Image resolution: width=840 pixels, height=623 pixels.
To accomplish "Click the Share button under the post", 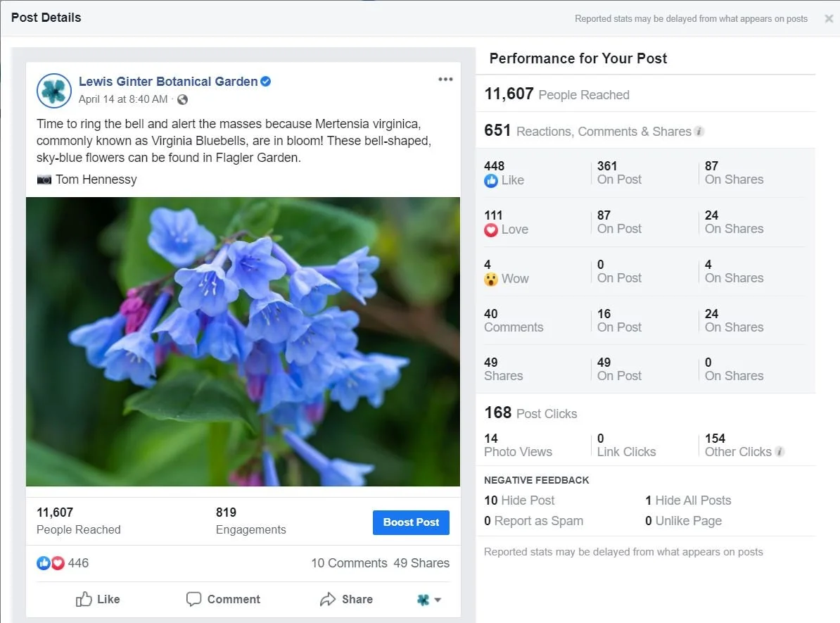I will click(346, 599).
